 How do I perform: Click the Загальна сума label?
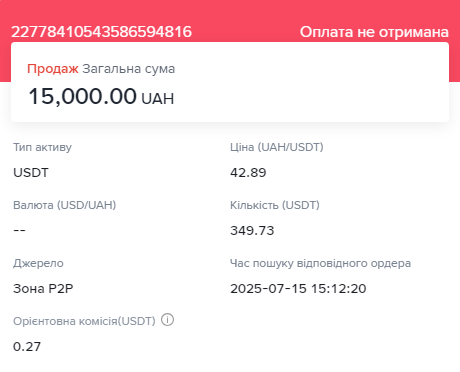coord(129,69)
